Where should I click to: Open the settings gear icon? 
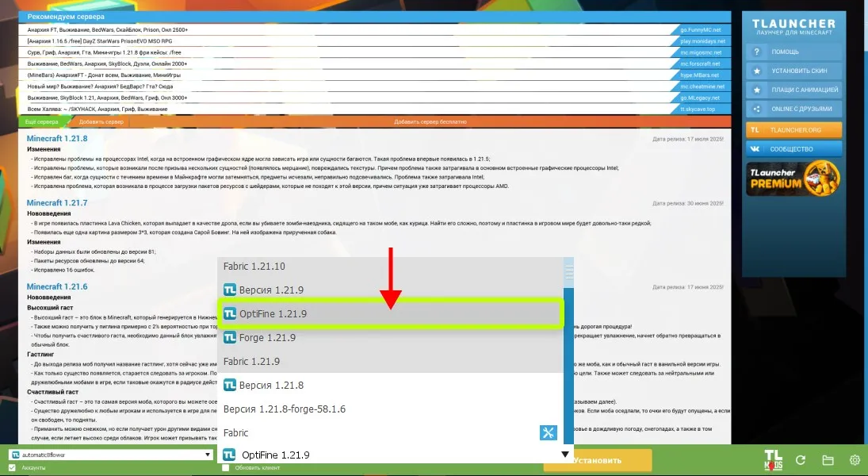coord(855,460)
